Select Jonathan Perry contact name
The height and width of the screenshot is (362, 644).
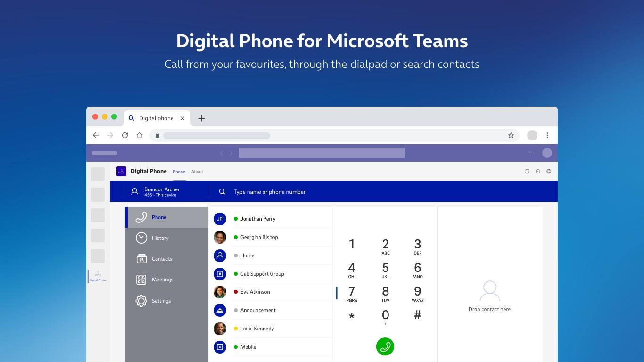pos(258,219)
